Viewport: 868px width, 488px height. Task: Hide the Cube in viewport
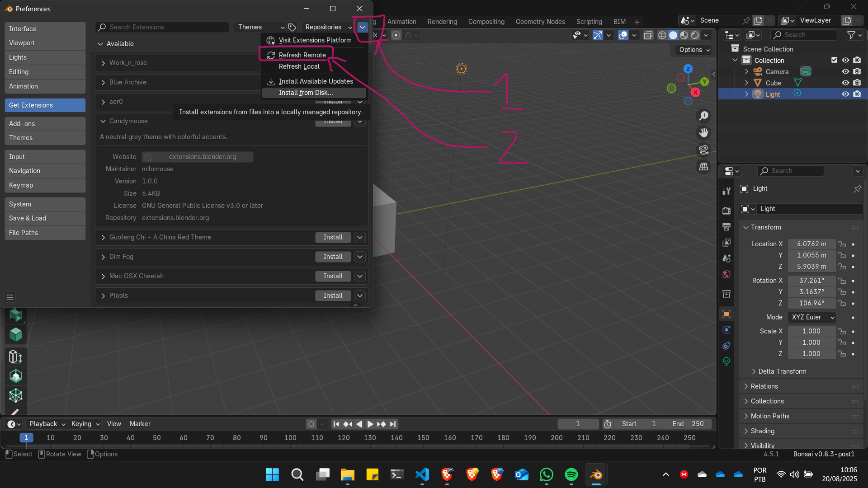click(x=845, y=83)
